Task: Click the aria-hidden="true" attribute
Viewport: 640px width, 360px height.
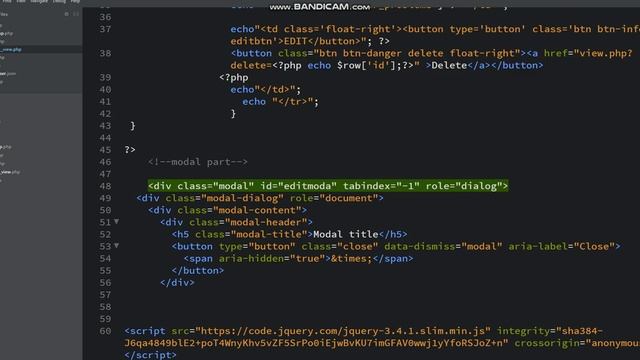Action: click(272, 258)
